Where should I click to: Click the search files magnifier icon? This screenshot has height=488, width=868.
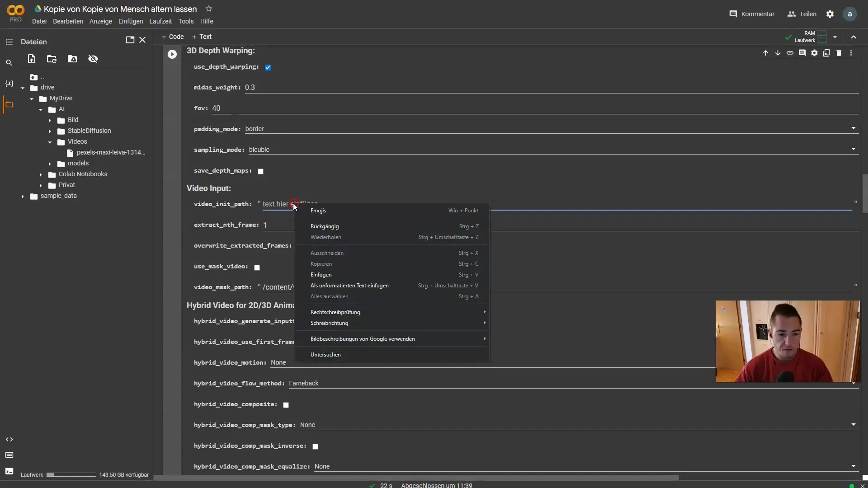pos(8,62)
